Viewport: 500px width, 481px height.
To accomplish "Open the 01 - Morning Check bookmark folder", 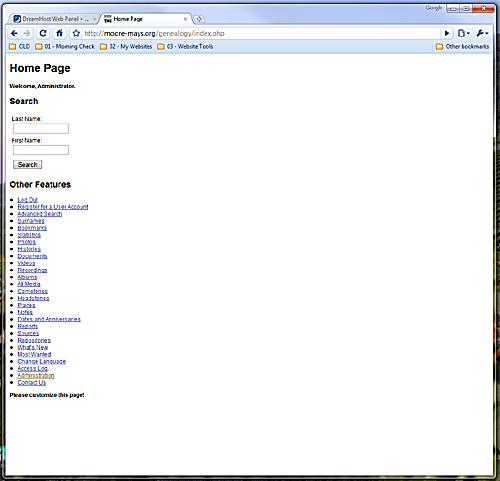I will click(x=65, y=46).
